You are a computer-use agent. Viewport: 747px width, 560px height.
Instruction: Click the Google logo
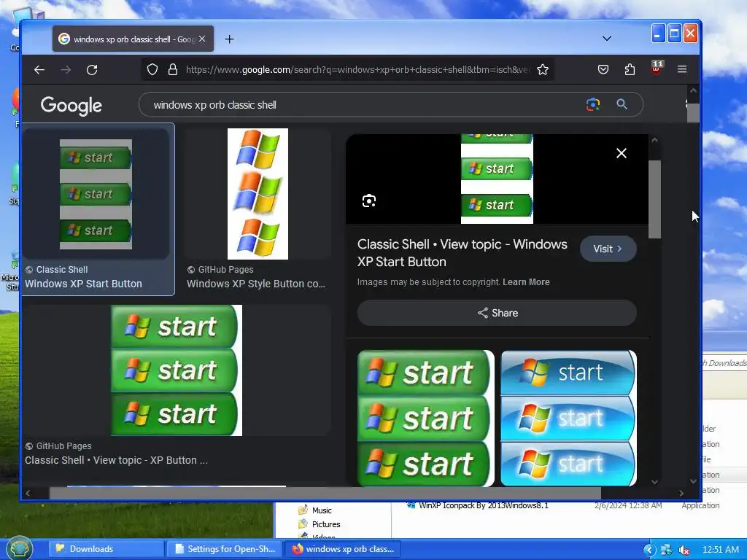[71, 106]
